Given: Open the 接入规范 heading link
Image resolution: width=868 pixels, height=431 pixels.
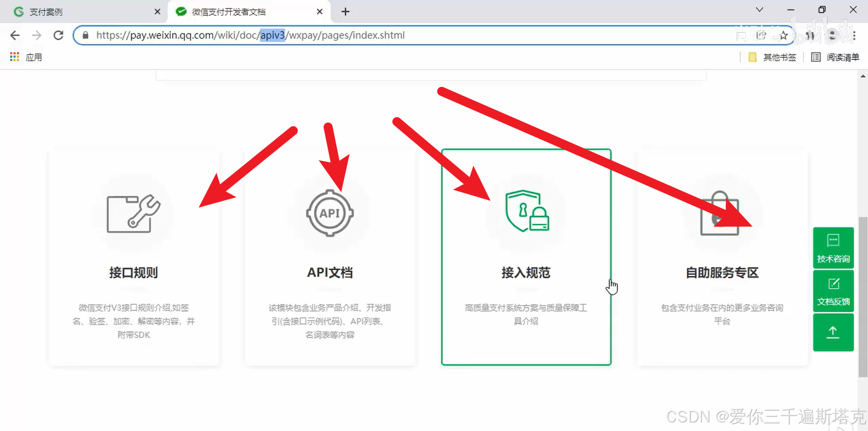Looking at the screenshot, I should (x=526, y=273).
